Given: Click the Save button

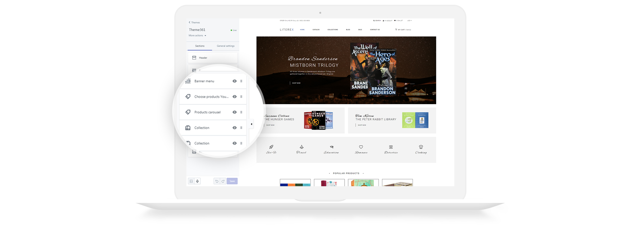Looking at the screenshot, I should 232,181.
